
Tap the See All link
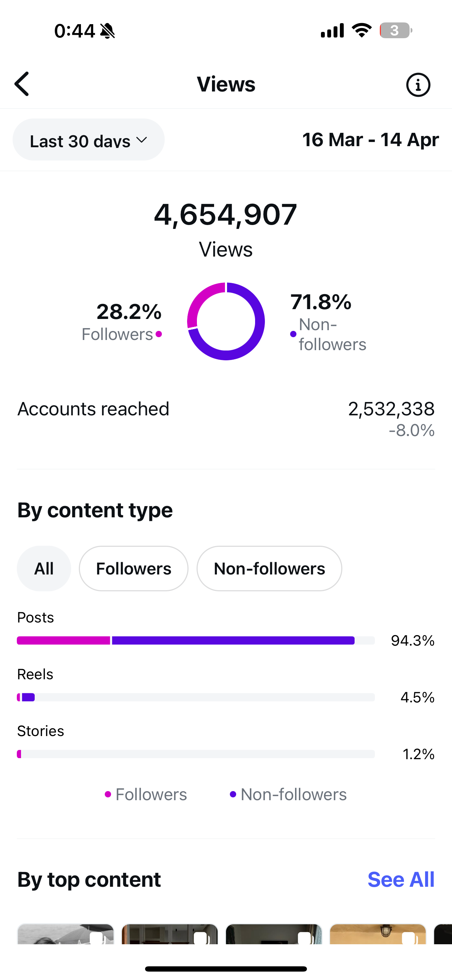pos(401,879)
